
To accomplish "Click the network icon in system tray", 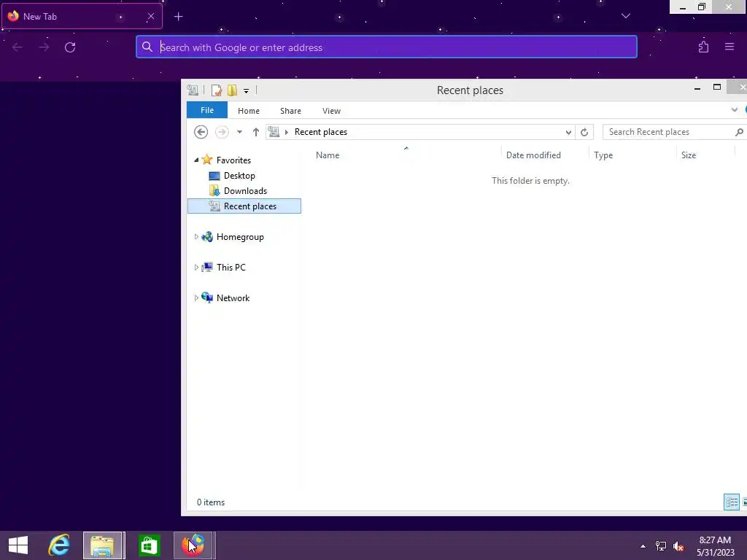I will (x=660, y=546).
